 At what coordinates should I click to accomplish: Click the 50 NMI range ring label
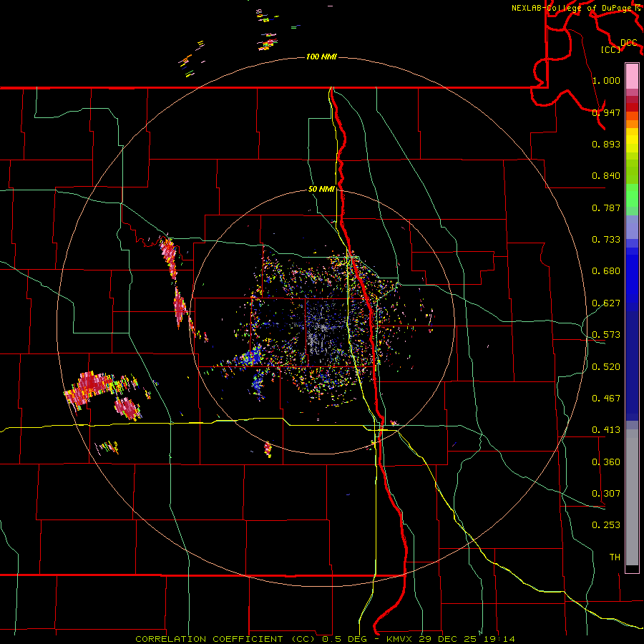click(321, 190)
